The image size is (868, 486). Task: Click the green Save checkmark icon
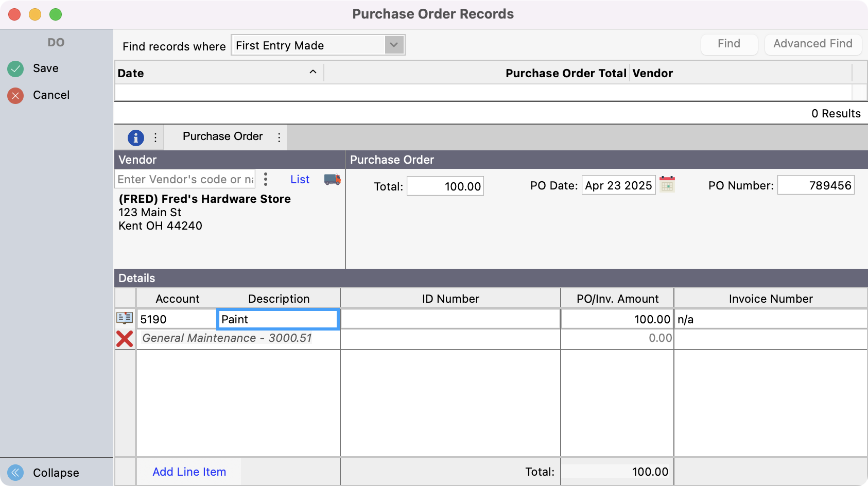click(x=15, y=68)
